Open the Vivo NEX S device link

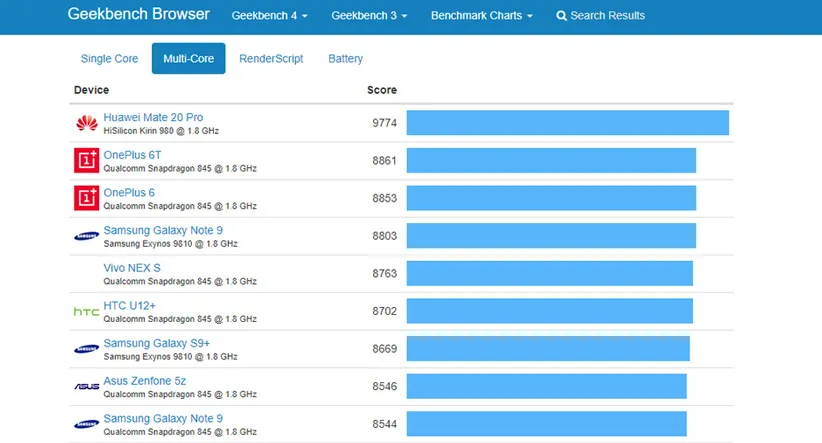point(132,268)
